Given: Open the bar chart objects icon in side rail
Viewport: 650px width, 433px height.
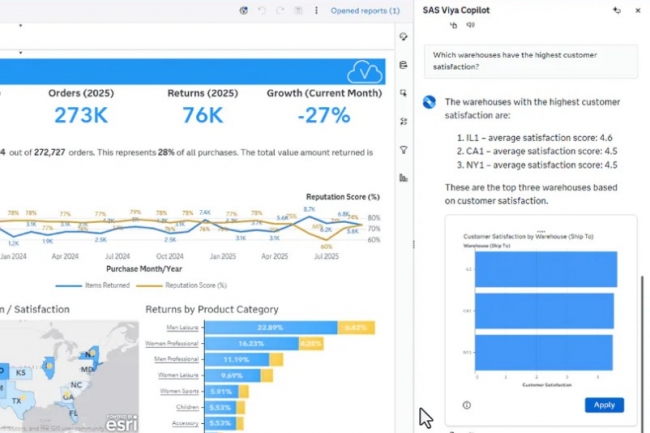Looking at the screenshot, I should (x=403, y=178).
